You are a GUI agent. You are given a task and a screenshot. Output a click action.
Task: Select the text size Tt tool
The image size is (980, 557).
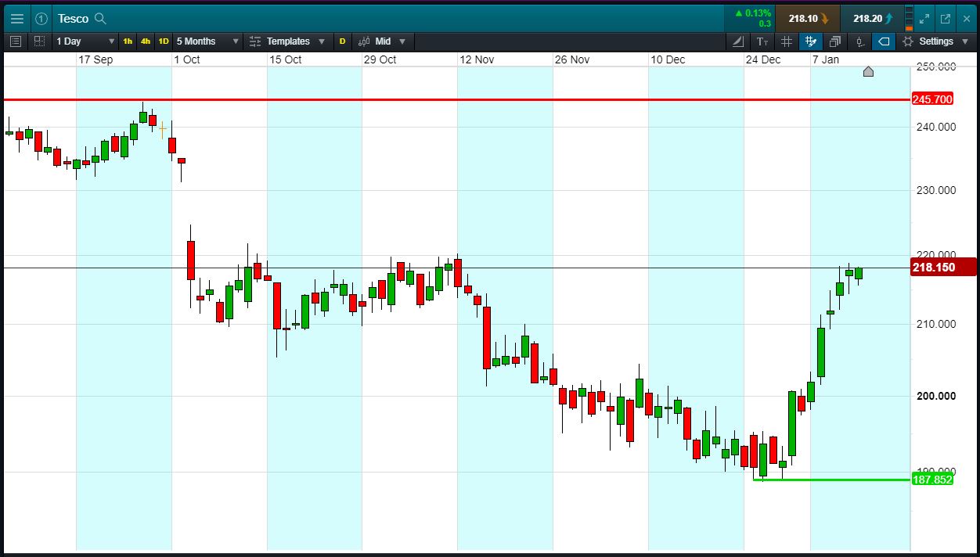tap(762, 41)
